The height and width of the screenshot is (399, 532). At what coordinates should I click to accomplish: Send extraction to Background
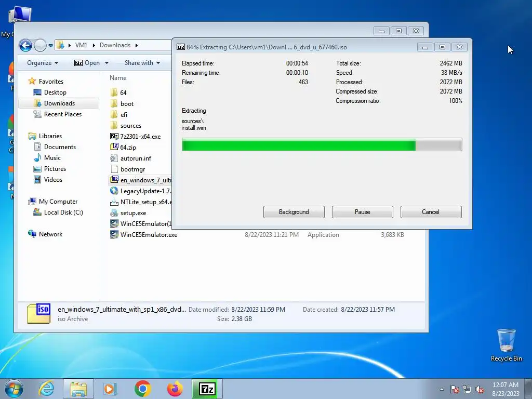[294, 212]
